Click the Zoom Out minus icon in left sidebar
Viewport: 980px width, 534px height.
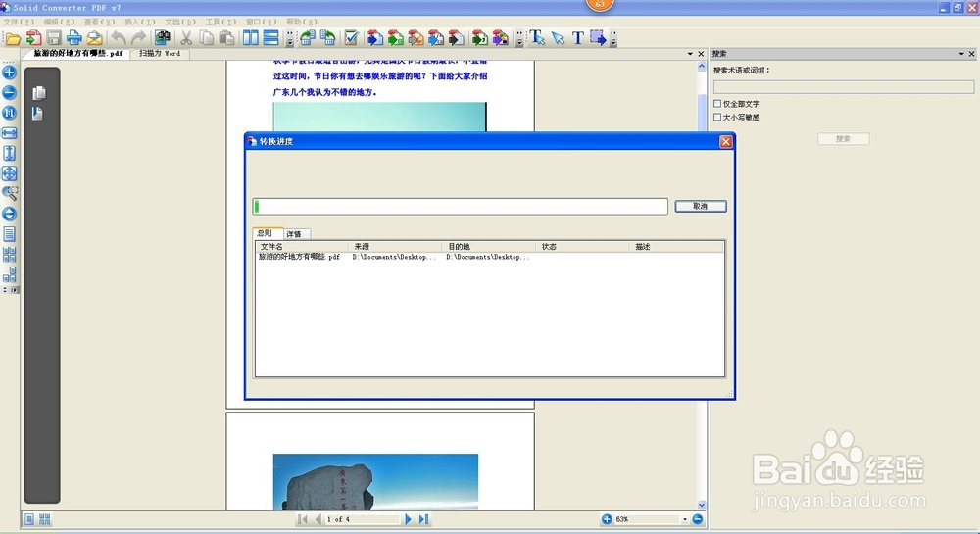[10, 92]
